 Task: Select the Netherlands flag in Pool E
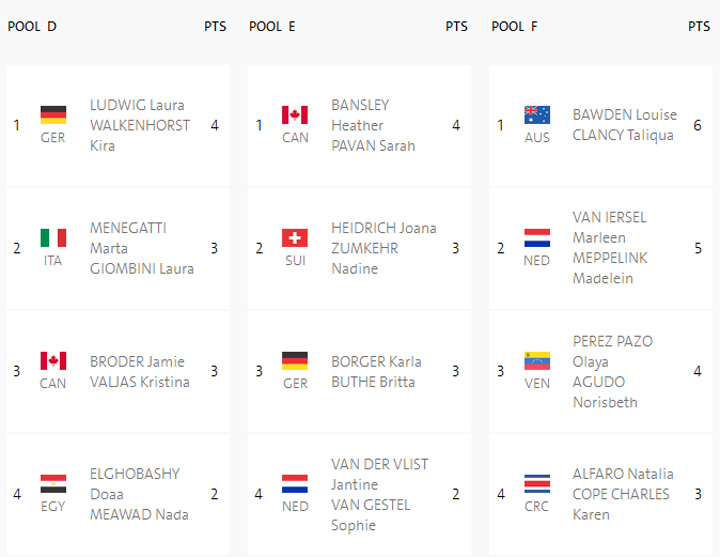295,484
